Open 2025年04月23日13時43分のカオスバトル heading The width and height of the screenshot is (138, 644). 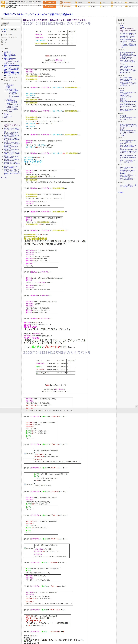click(57, 24)
